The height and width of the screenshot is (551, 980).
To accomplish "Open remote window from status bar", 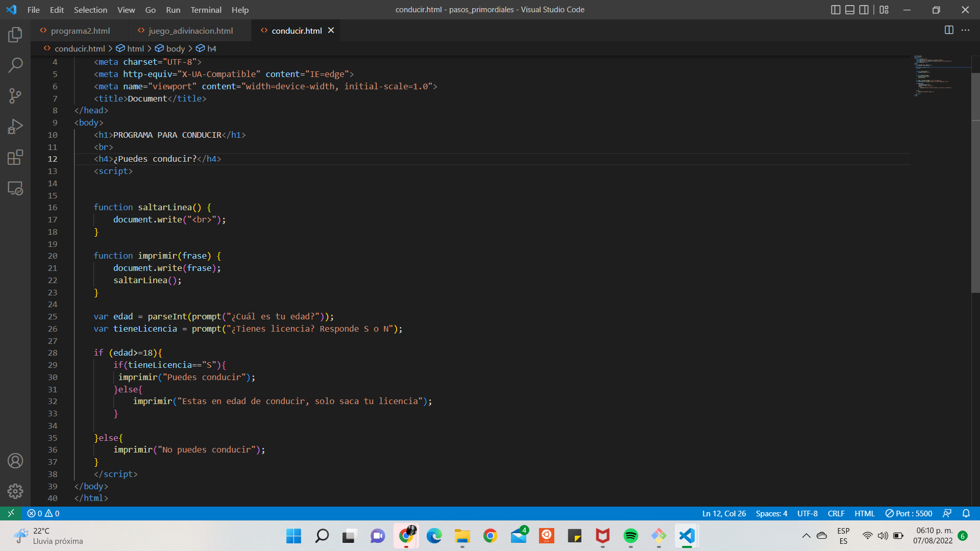I will (11, 513).
